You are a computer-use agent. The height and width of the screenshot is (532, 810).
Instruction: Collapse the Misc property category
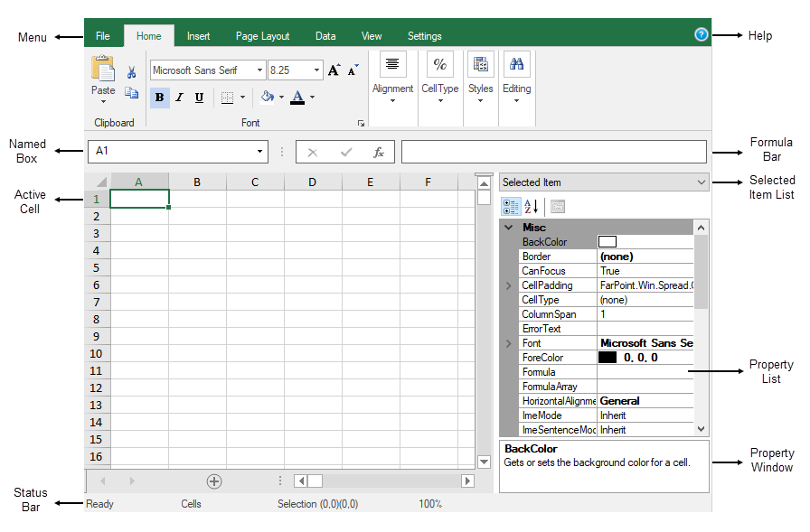(509, 227)
